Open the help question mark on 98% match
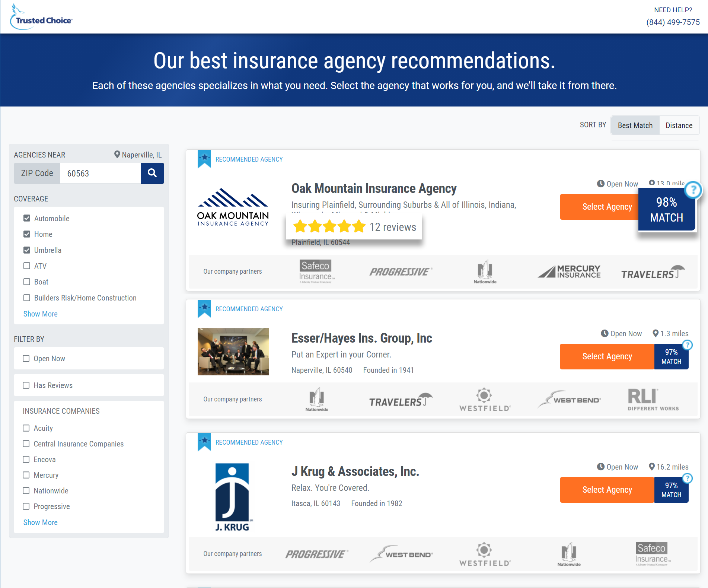This screenshot has width=708, height=588. (x=693, y=190)
